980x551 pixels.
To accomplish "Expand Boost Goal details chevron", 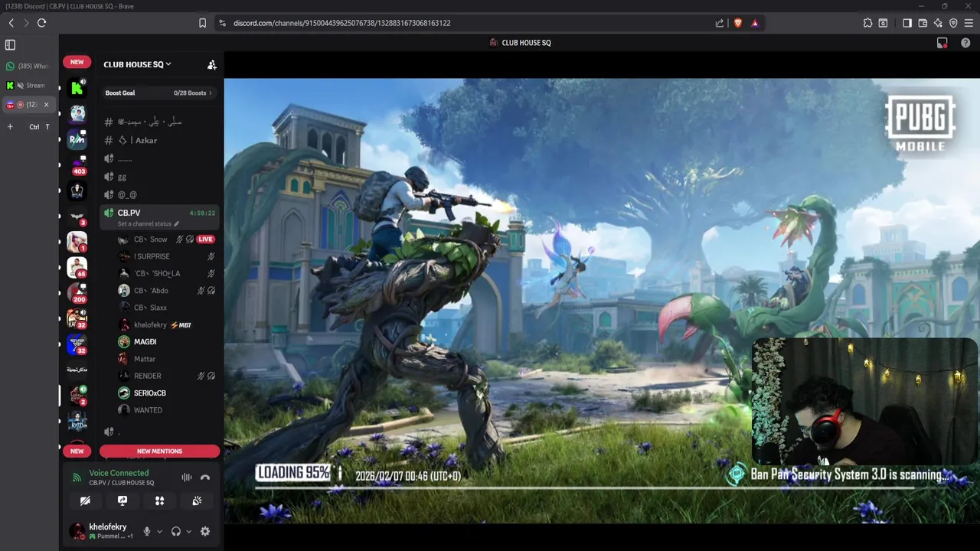I will point(211,93).
